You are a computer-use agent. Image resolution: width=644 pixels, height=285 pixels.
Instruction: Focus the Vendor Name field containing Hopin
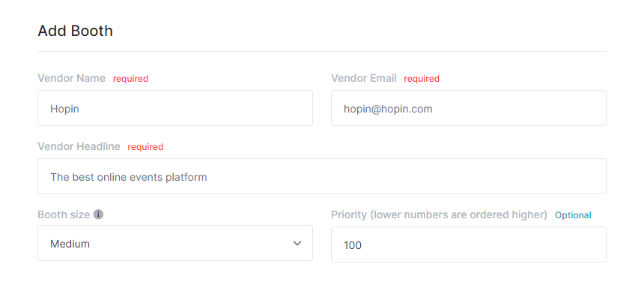coord(175,108)
